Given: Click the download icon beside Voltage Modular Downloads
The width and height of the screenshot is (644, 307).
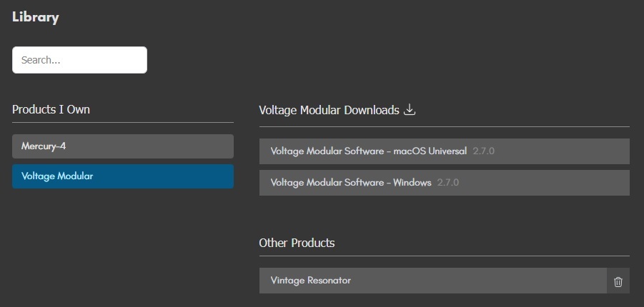Looking at the screenshot, I should pos(410,110).
